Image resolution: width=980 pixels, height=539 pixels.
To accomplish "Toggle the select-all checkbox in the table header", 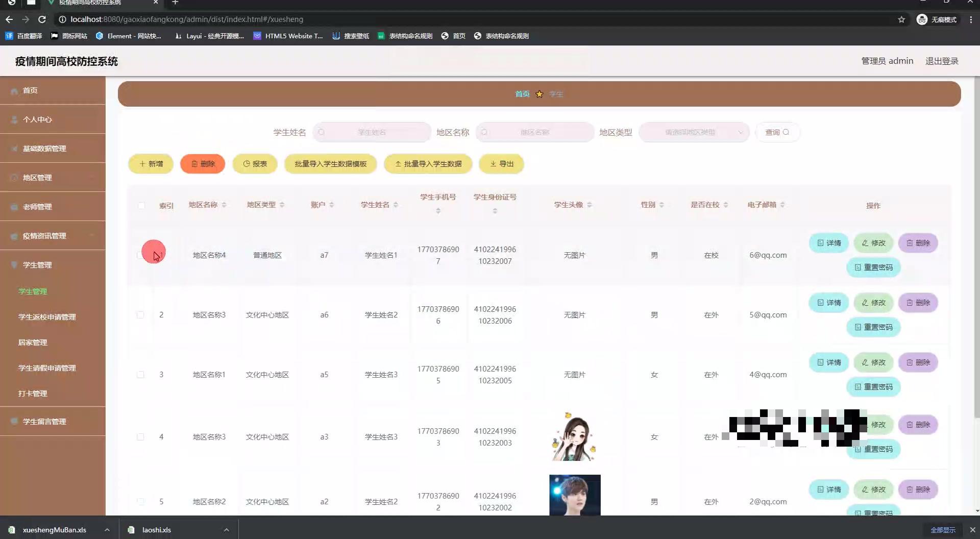I will coord(141,206).
